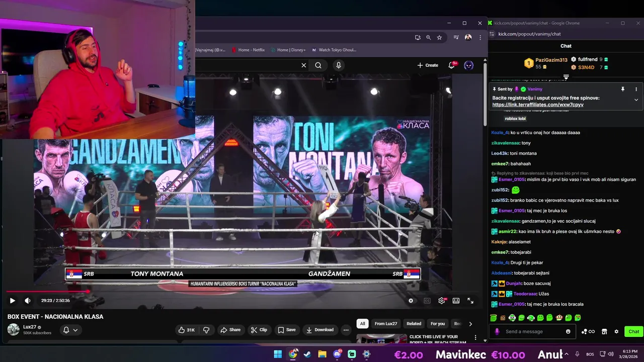Toggle closed captions in player
Viewport: 644px width, 362px height.
tap(427, 301)
